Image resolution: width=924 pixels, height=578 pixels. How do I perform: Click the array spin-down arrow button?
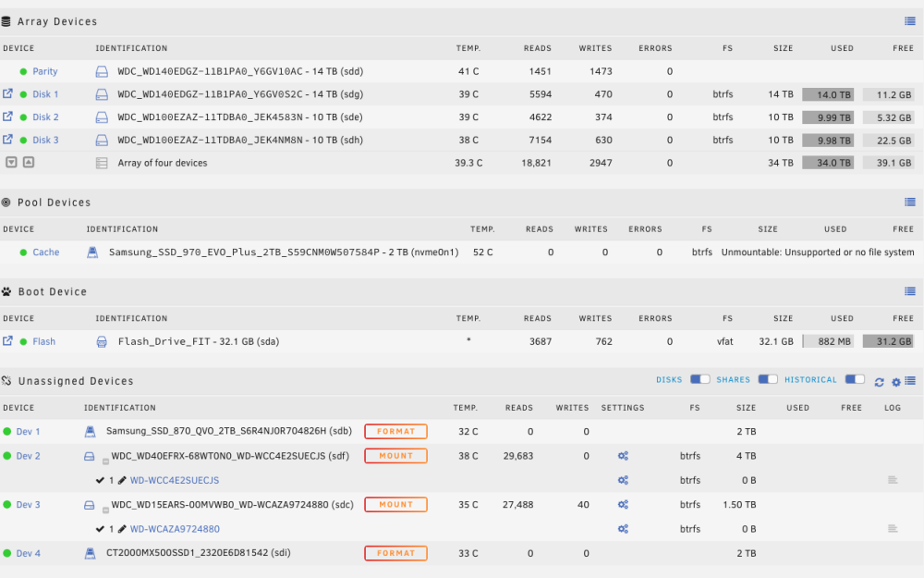point(11,162)
